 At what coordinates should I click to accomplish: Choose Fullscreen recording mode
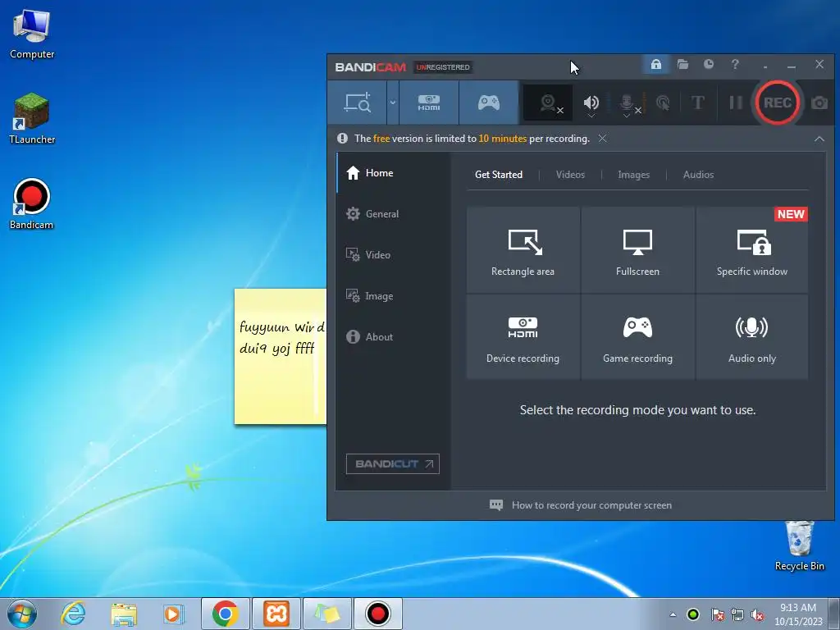[x=637, y=249]
